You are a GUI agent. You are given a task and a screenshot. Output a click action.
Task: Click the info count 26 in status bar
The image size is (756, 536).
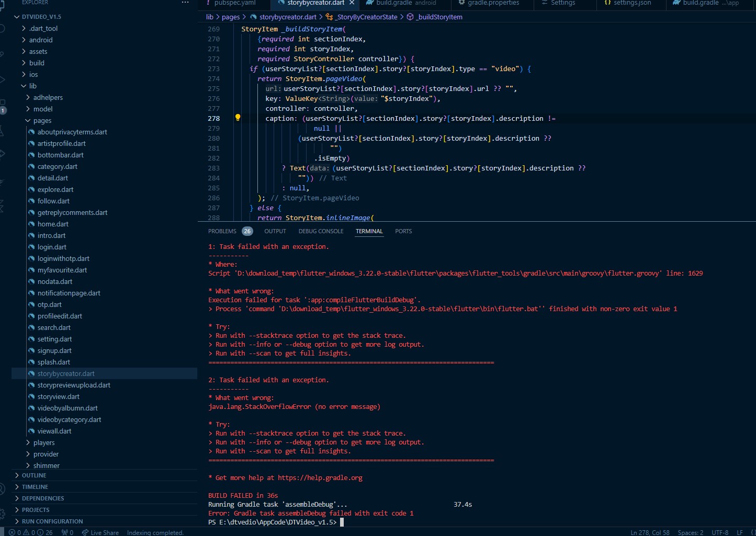point(46,532)
